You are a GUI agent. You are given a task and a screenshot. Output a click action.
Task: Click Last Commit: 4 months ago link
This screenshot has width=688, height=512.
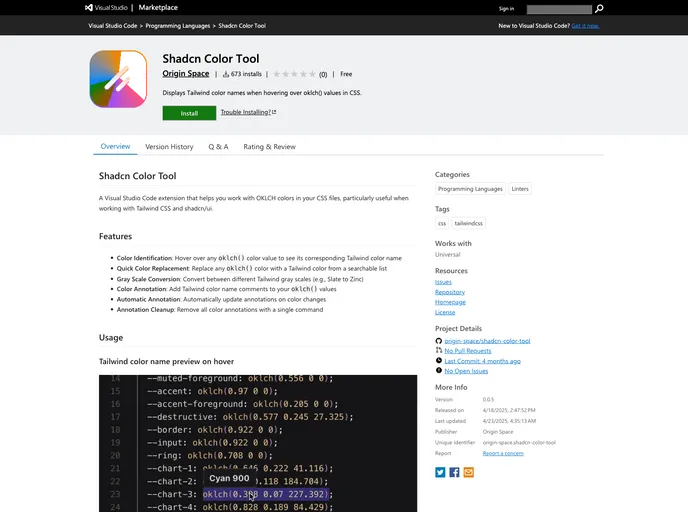pyautogui.click(x=482, y=361)
